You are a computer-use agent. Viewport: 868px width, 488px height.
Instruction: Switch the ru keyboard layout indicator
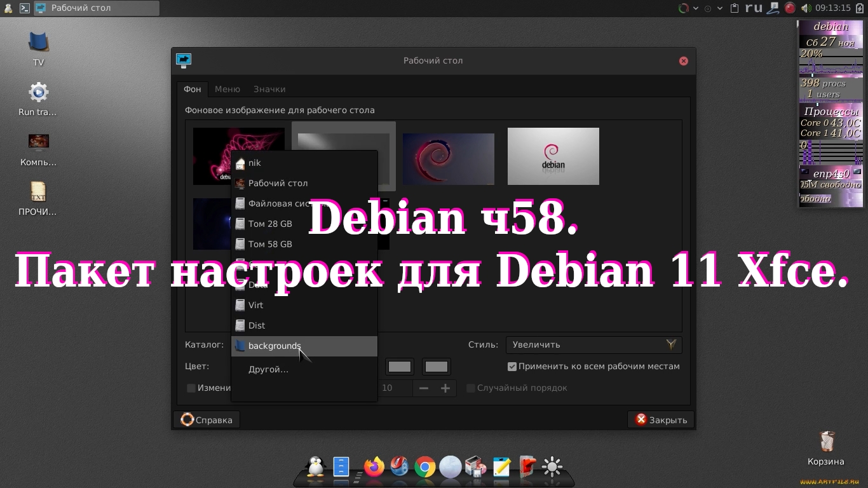coord(754,8)
